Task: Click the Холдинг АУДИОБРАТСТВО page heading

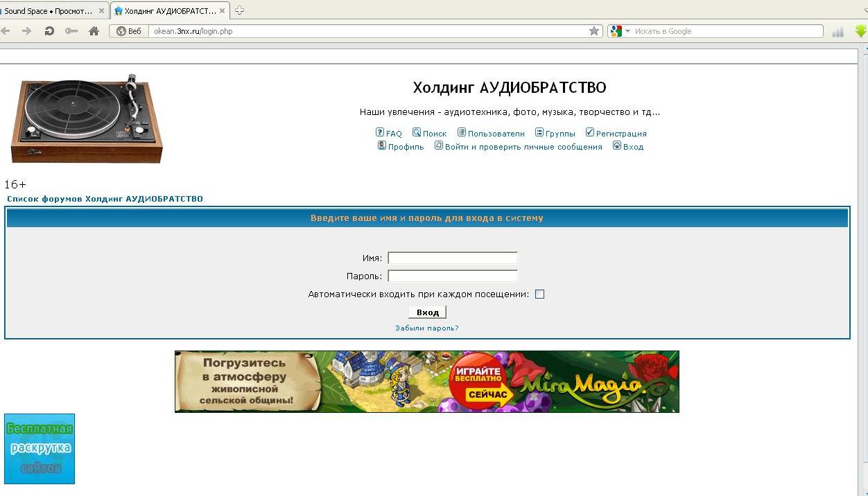Action: click(510, 88)
